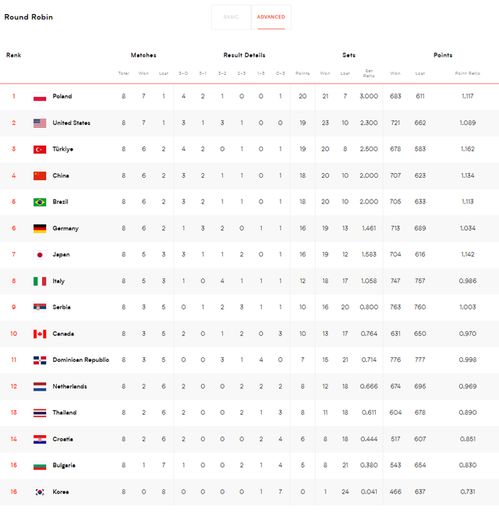Viewport: 499px width, 517px height.
Task: Select the Advanced tab
Action: pos(271,17)
